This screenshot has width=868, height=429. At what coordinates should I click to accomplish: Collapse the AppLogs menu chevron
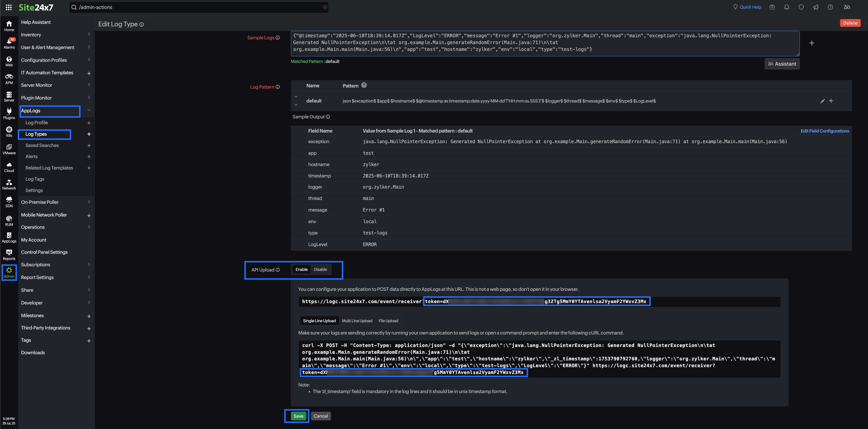coord(89,110)
